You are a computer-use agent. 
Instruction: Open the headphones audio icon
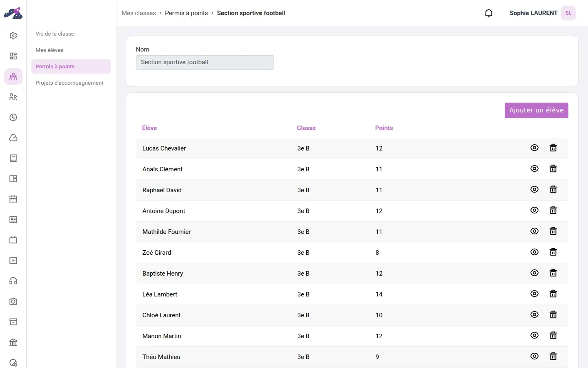13,281
